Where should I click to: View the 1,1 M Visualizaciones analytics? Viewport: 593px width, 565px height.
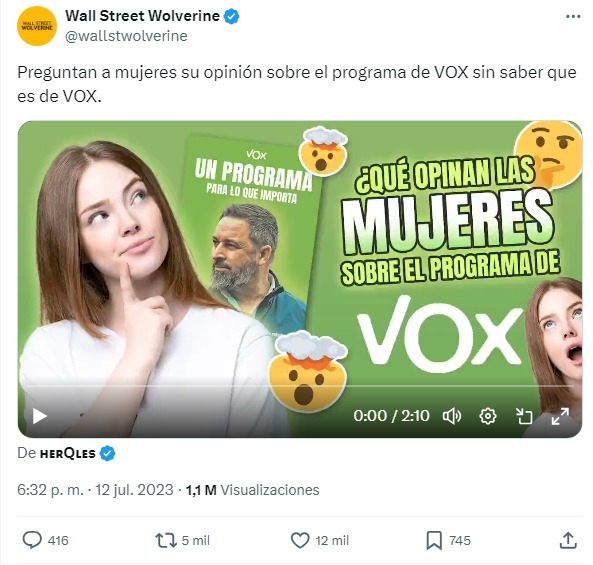point(252,490)
